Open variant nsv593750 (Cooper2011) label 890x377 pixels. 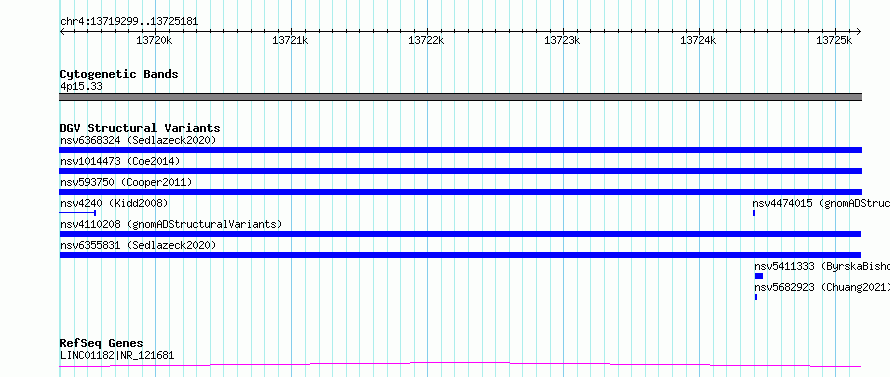point(126,182)
